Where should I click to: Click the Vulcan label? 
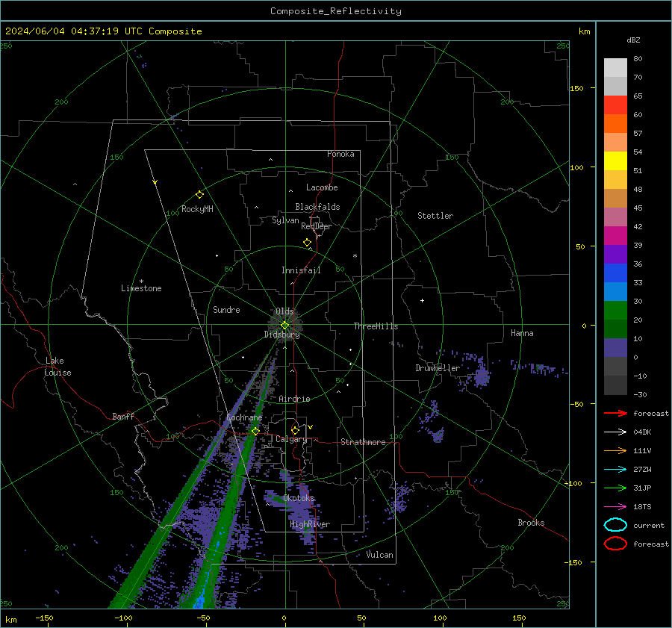(379, 555)
